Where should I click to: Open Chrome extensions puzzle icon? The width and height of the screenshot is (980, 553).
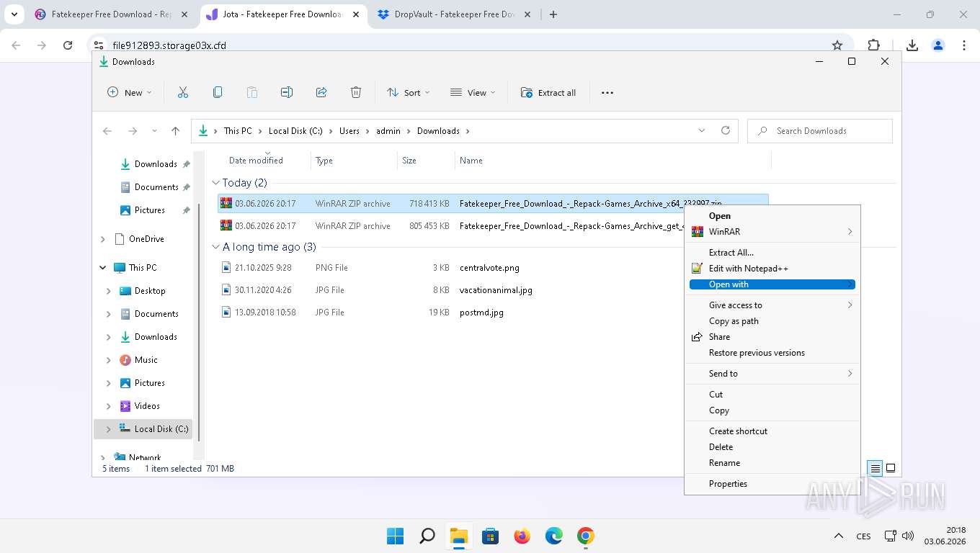click(x=874, y=45)
